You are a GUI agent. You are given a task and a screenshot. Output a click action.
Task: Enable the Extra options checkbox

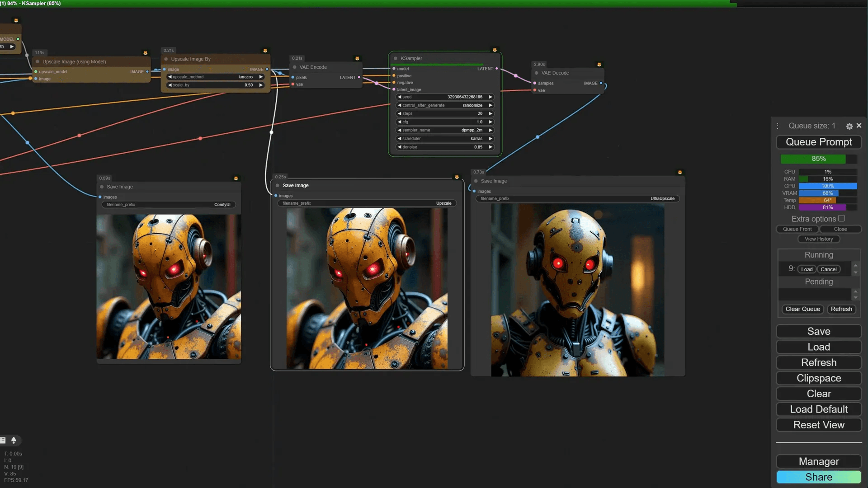pos(841,218)
